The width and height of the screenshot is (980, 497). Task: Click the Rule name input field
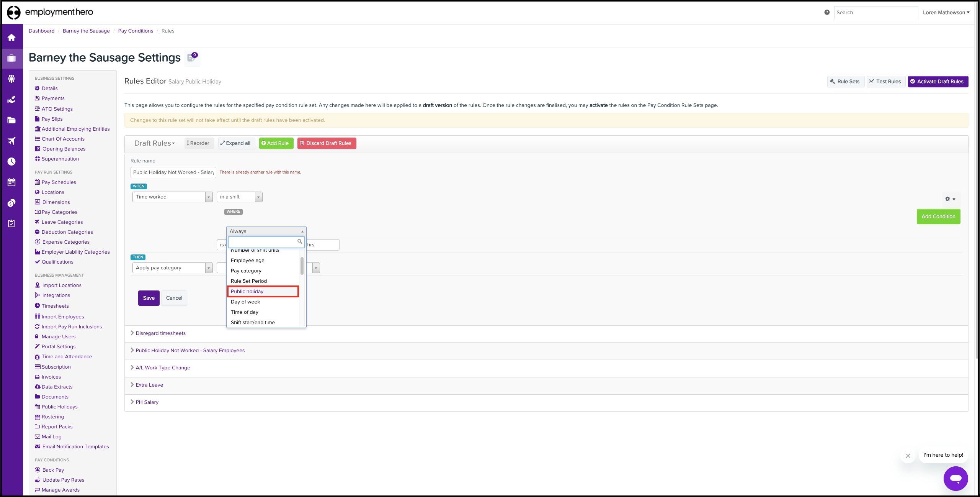pos(173,172)
